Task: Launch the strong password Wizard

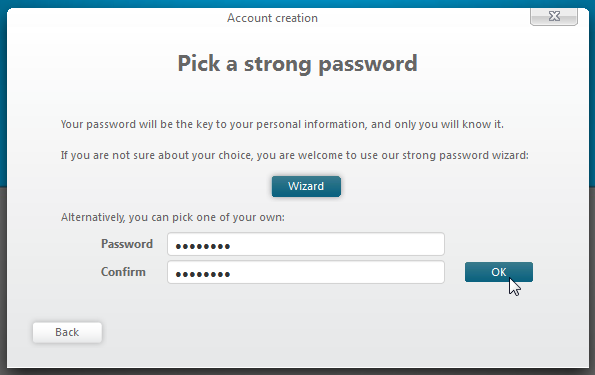Action: tap(306, 186)
